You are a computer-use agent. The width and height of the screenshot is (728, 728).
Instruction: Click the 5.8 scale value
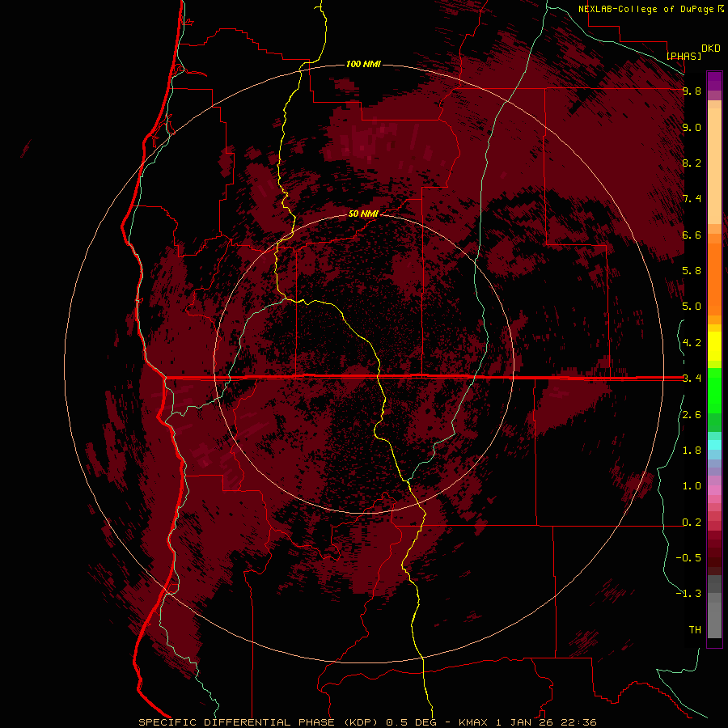coord(692,271)
